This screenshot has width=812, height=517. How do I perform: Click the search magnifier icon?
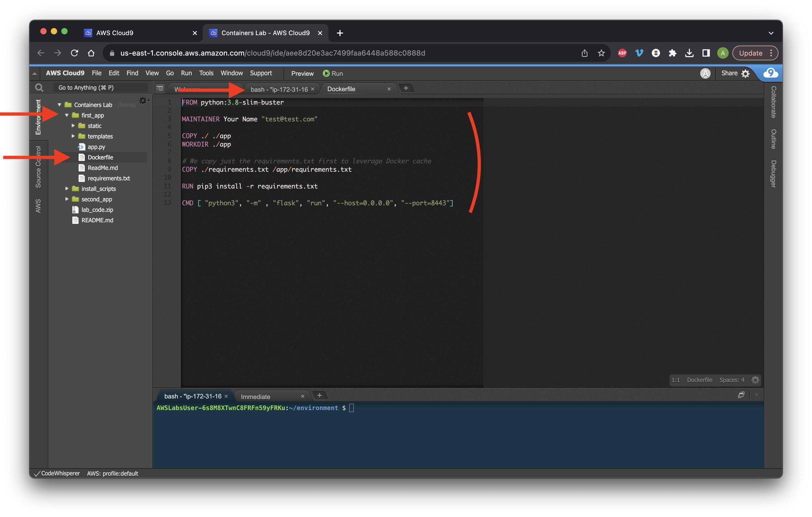tap(39, 88)
